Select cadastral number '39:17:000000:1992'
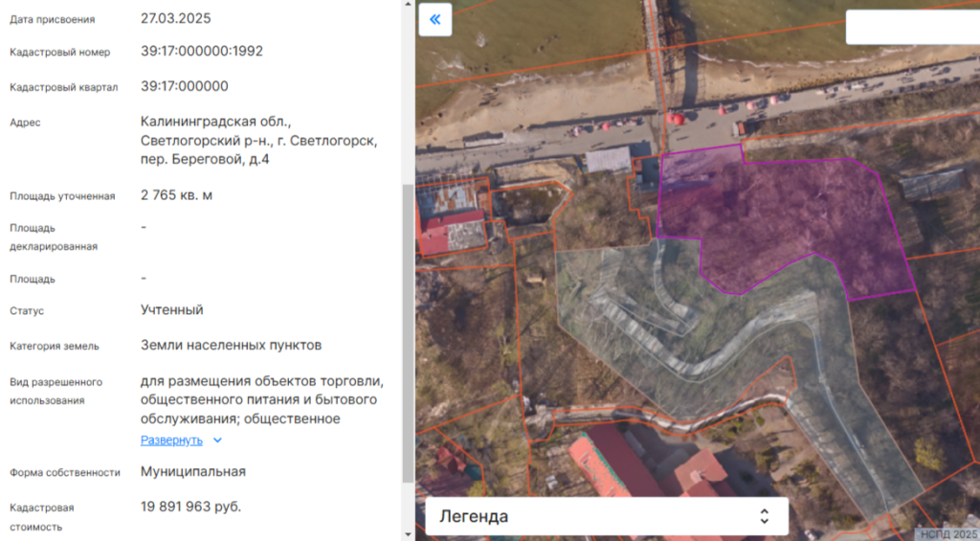This screenshot has width=980, height=541. tap(202, 52)
